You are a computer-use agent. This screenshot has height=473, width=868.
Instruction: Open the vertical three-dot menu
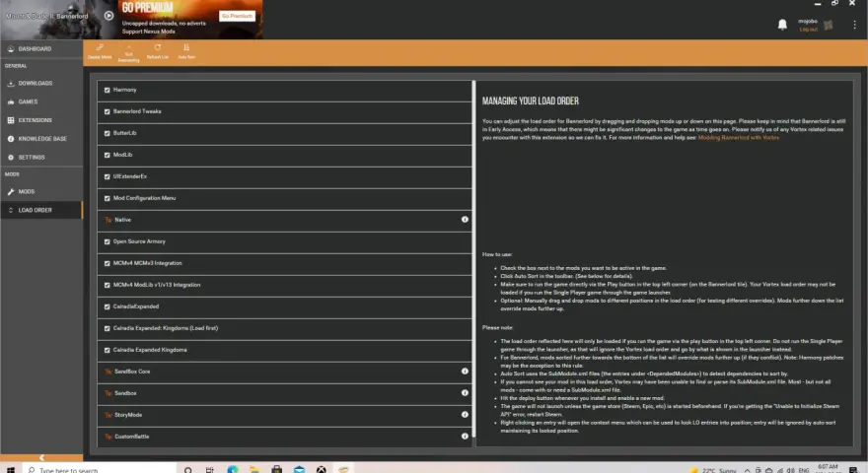tap(854, 25)
